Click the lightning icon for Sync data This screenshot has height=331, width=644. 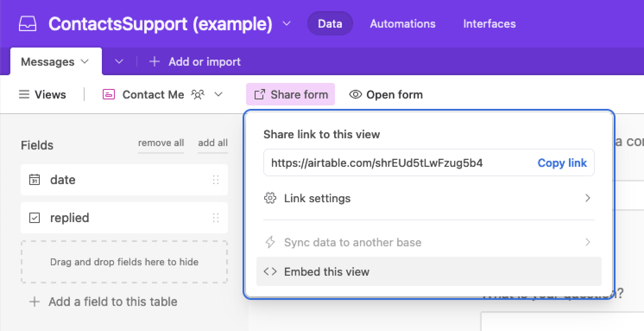(270, 242)
